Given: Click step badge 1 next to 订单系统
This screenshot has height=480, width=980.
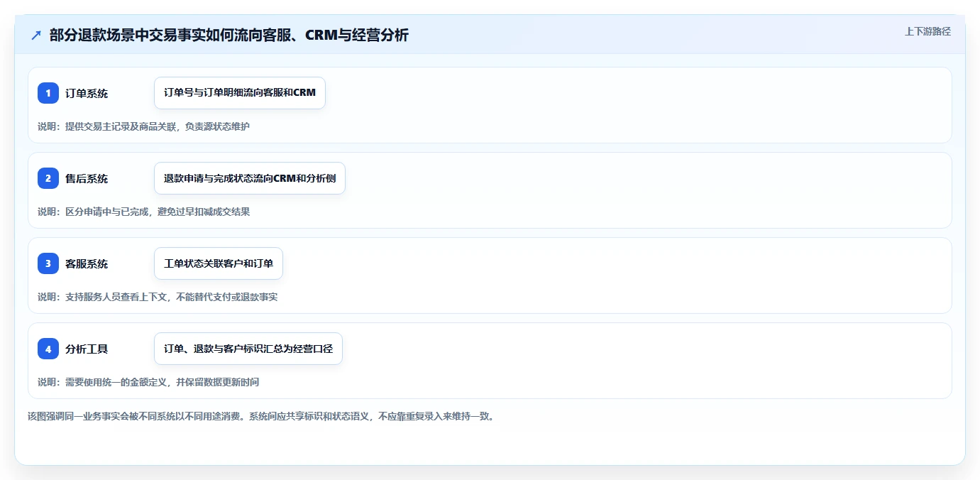Looking at the screenshot, I should point(48,93).
